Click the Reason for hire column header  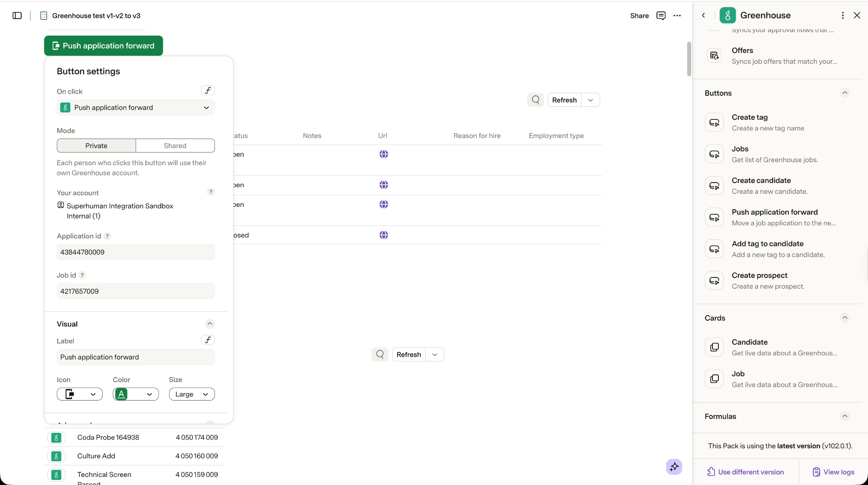(477, 136)
